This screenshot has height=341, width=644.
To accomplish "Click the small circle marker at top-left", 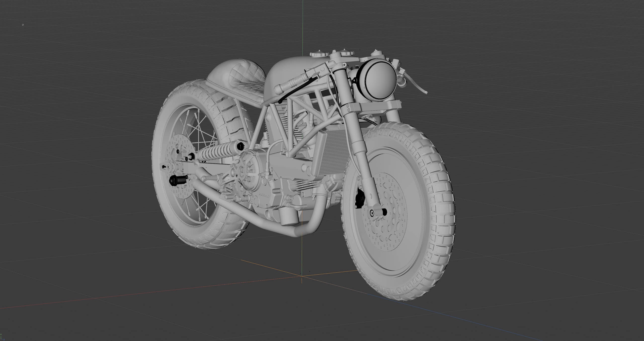I will [23, 25].
